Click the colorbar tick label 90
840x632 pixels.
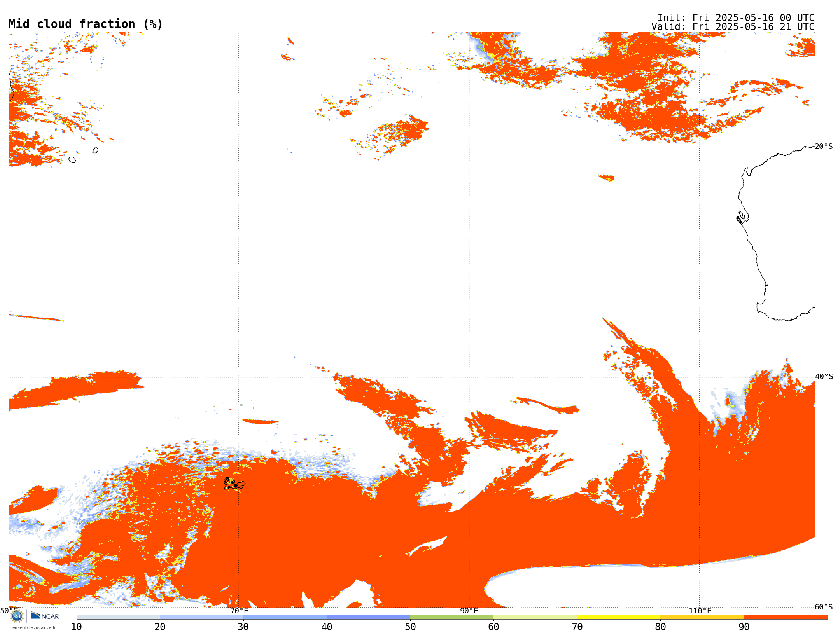pos(744,627)
